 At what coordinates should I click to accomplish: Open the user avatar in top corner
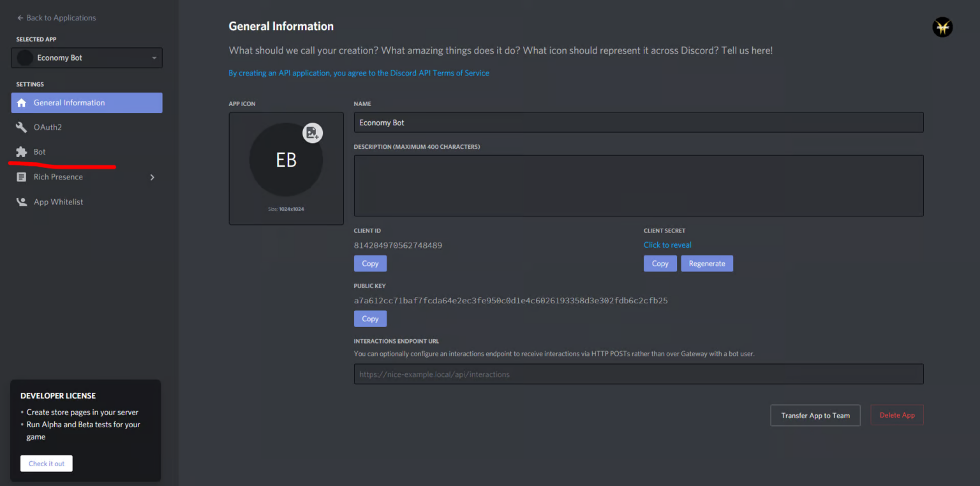(x=942, y=27)
